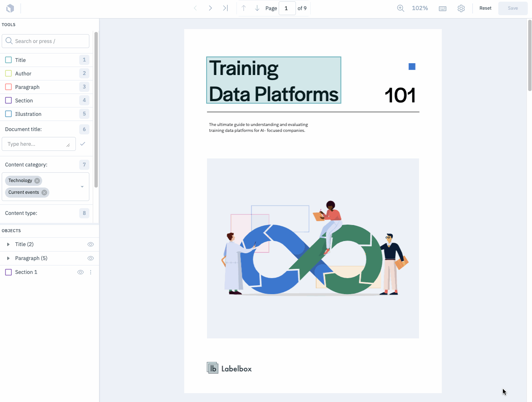Click the page number input field

(287, 8)
